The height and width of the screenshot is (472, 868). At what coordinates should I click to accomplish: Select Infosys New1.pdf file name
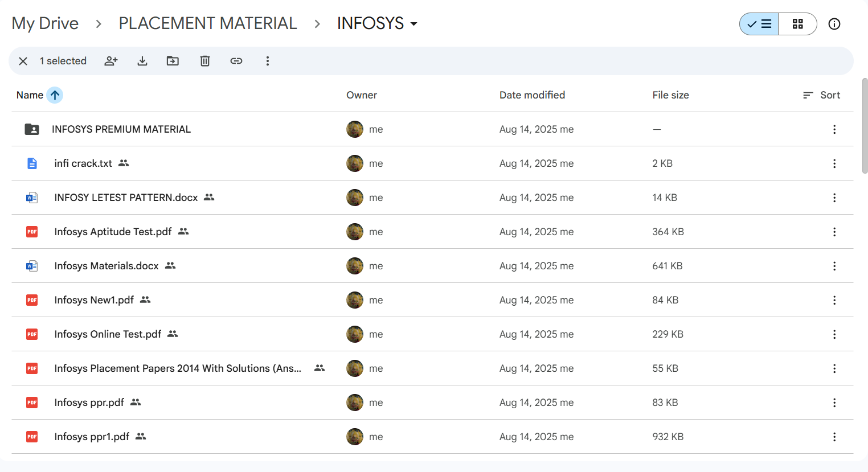(x=94, y=300)
